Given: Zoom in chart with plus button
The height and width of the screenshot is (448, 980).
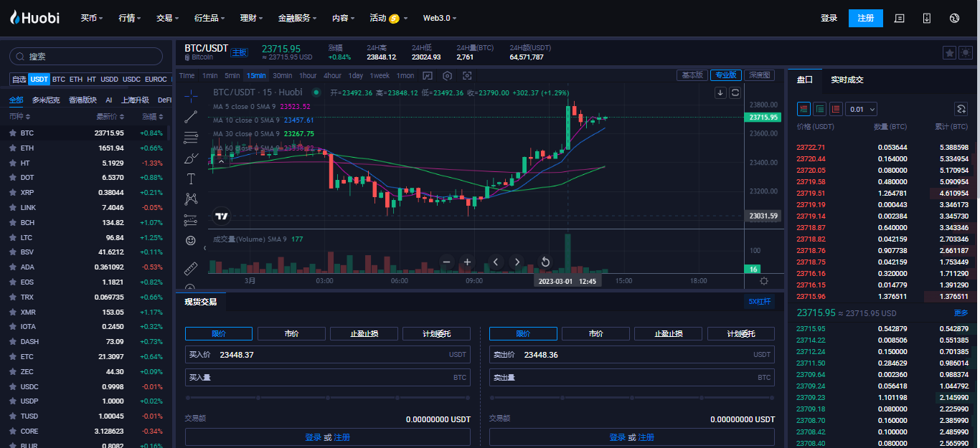Looking at the screenshot, I should 468,262.
